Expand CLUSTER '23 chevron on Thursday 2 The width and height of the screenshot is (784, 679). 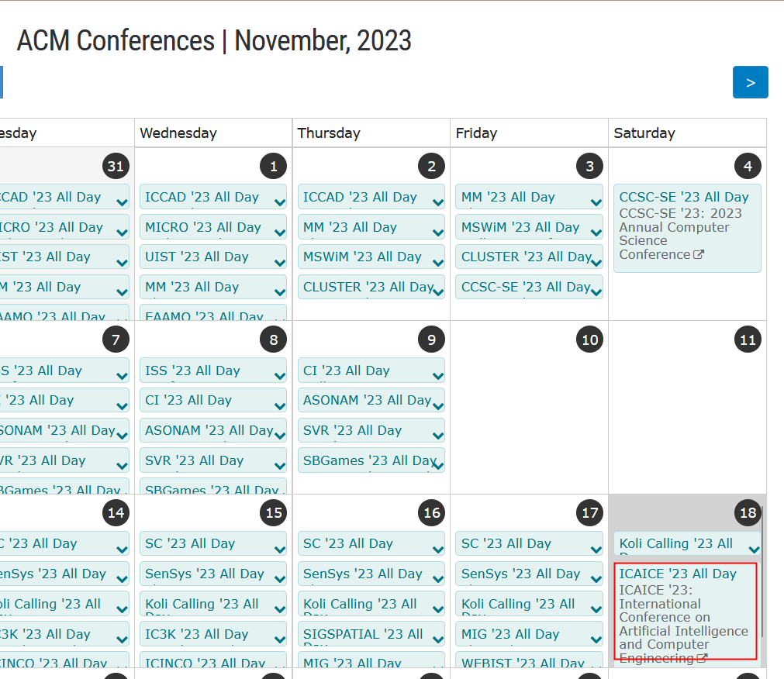pyautogui.click(x=438, y=292)
